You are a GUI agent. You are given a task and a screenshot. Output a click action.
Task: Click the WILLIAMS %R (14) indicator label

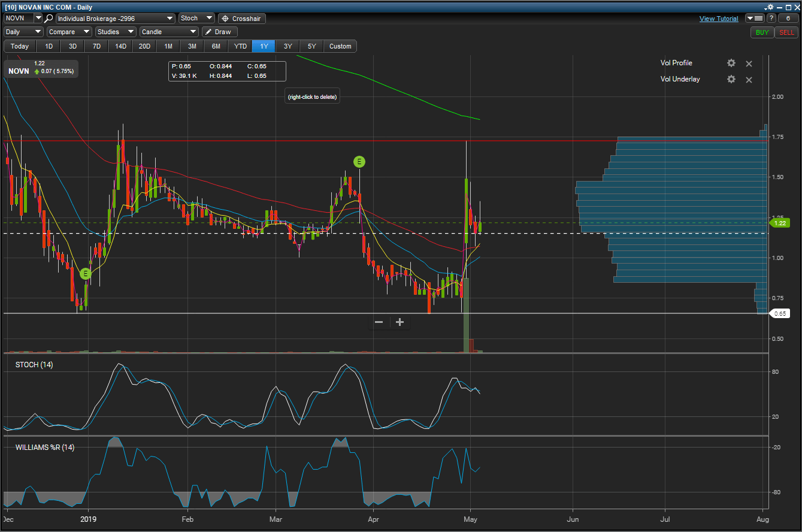pos(45,447)
